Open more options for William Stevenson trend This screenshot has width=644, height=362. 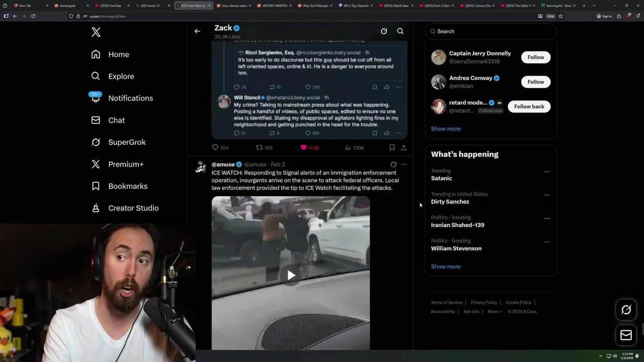click(x=547, y=242)
